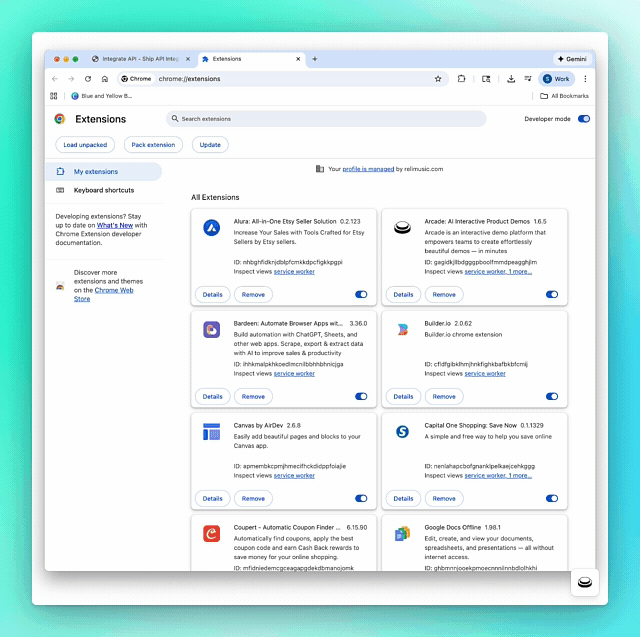Remove the Bardeen extension
The image size is (640, 637).
pyautogui.click(x=253, y=396)
